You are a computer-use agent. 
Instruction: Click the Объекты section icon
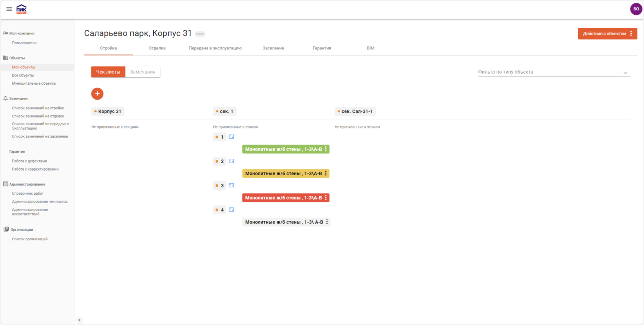[x=5, y=58]
